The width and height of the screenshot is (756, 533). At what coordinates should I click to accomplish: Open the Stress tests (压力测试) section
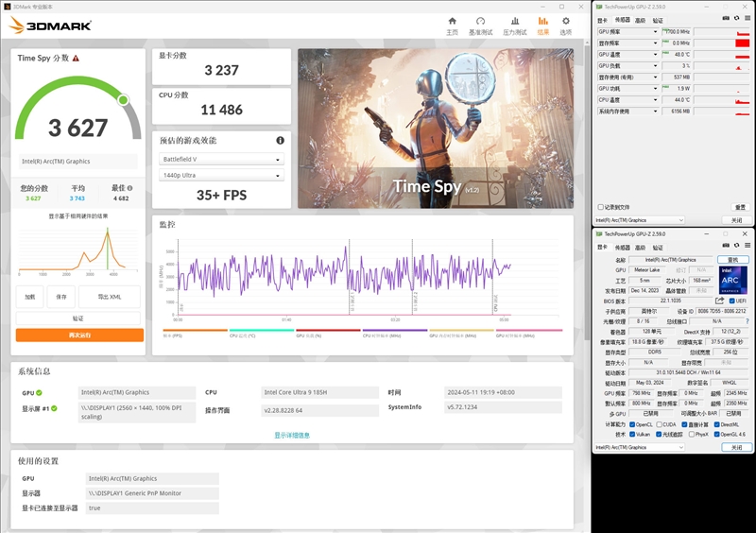514,26
